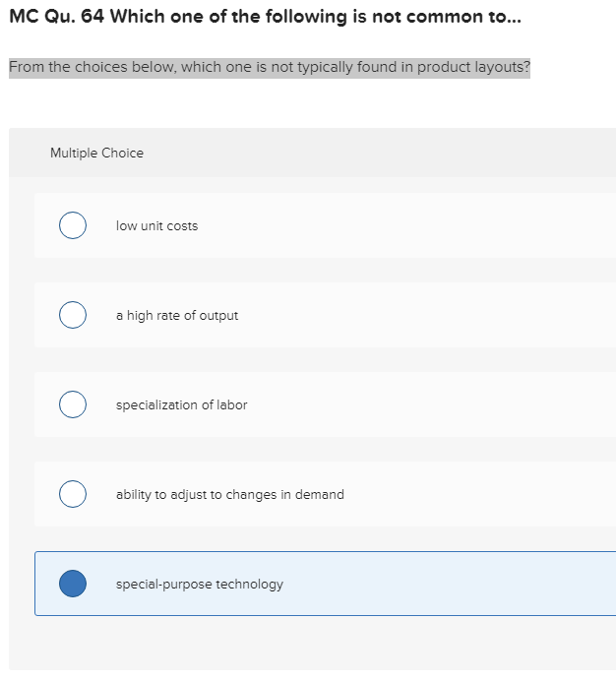Select the 'low unit costs' radio button

pyautogui.click(x=72, y=226)
